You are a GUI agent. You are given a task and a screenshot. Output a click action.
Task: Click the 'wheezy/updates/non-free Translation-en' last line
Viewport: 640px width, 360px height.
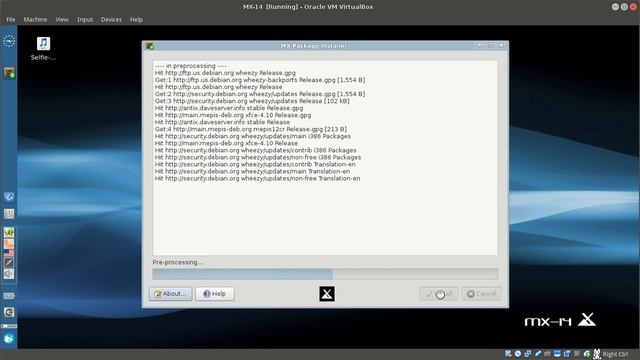tap(258, 178)
